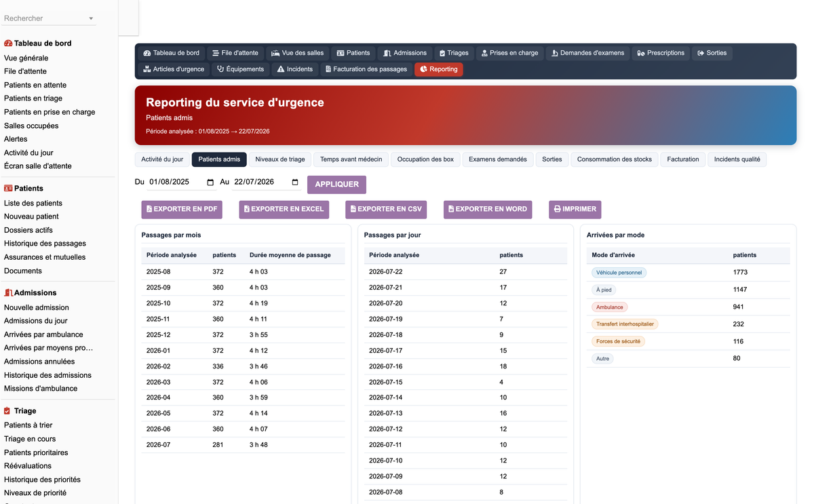Open Prises en charge in the navbar

point(509,53)
